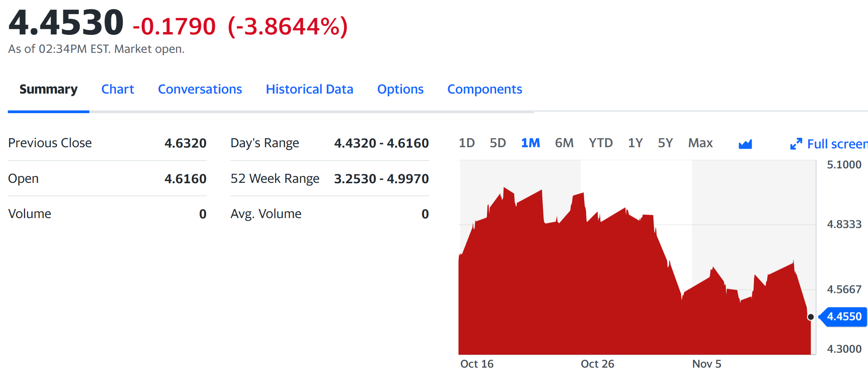868x379 pixels.
Task: Select the 1M chart range
Action: (x=530, y=143)
